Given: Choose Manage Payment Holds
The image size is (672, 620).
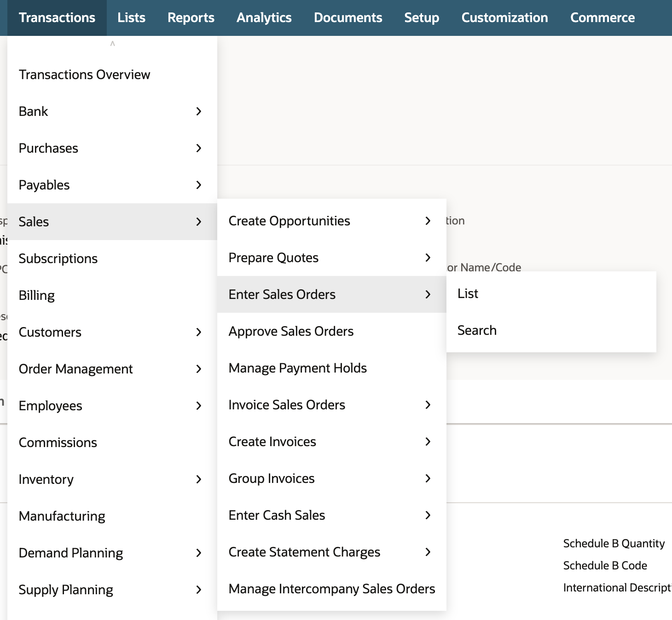Looking at the screenshot, I should tap(332, 368).
